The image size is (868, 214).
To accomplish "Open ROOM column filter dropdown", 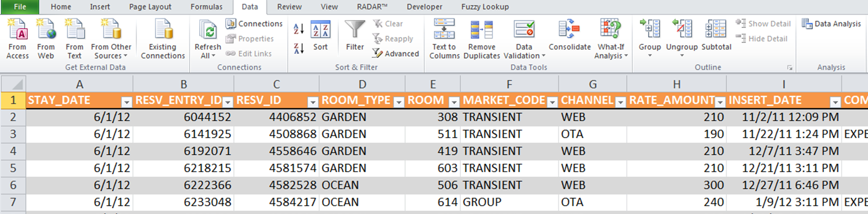I will (454, 102).
